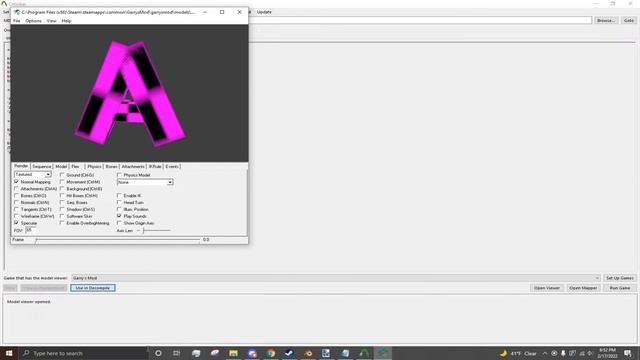Open the None dropdown under Physics Model
The width and height of the screenshot is (640, 360).
click(x=145, y=182)
